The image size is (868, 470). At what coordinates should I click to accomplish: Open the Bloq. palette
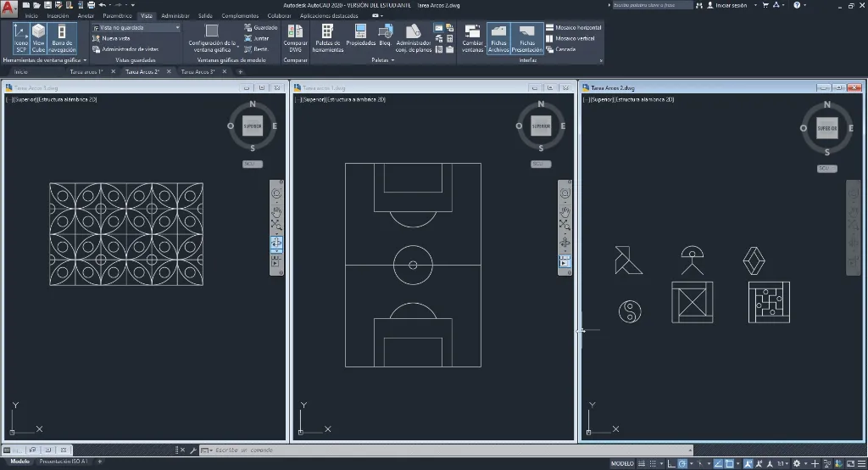[386, 35]
